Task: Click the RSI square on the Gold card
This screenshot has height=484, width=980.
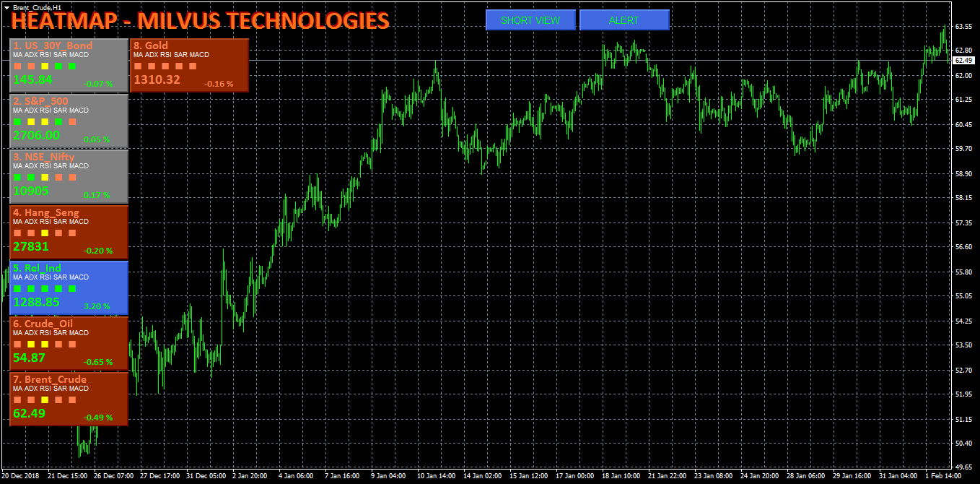Action: [165, 66]
